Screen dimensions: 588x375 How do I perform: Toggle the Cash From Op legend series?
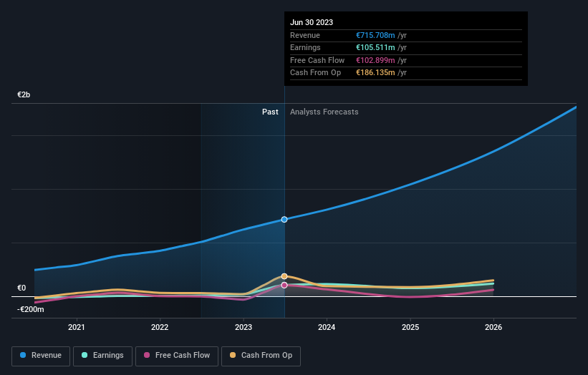[x=261, y=356]
